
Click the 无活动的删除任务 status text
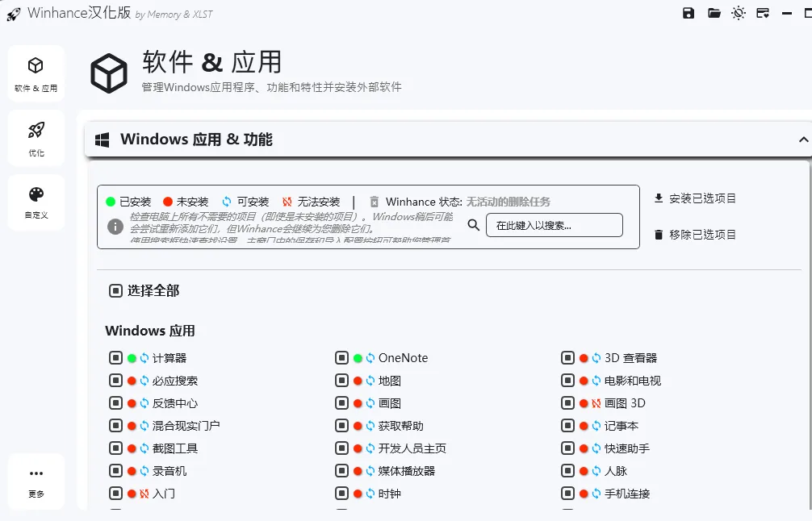coord(508,202)
